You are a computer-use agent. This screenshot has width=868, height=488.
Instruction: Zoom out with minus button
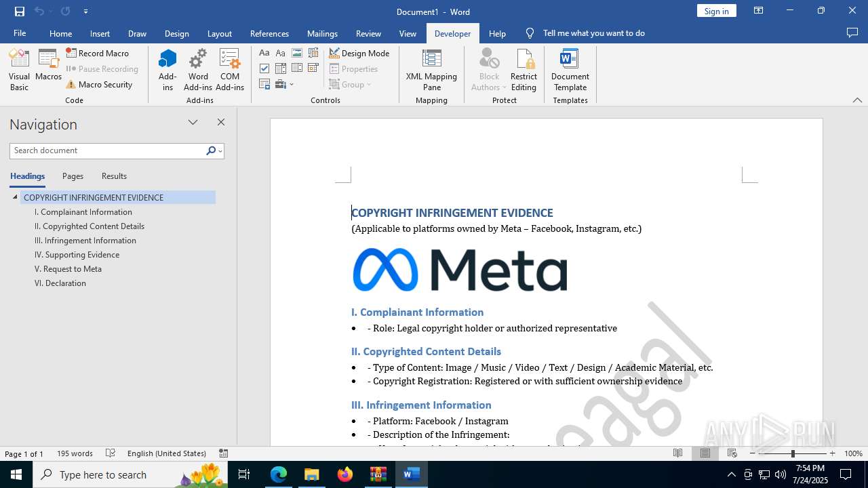tap(753, 453)
